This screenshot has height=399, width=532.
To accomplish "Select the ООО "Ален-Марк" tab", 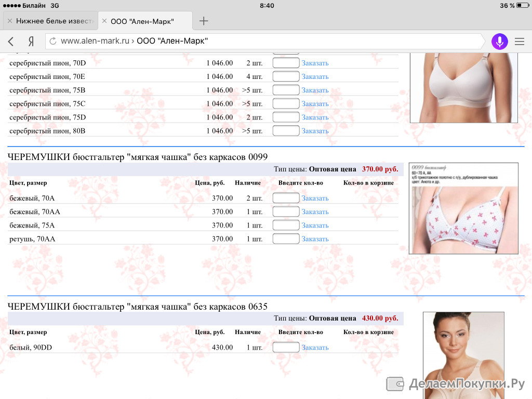I will tap(145, 21).
